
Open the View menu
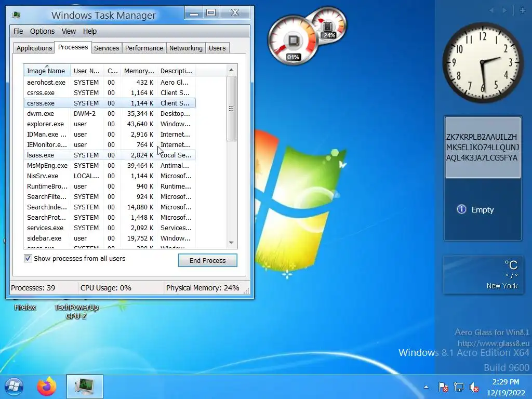point(69,31)
